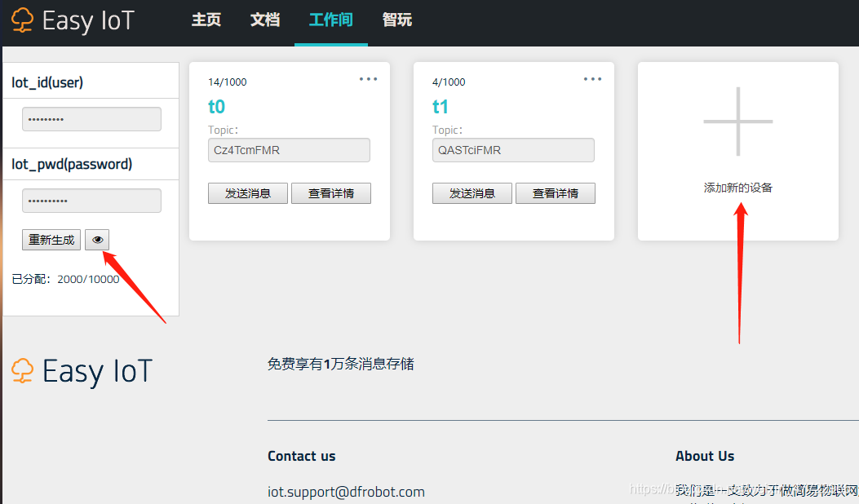Click the 已分配: 2000/10000 text
This screenshot has width=859, height=504.
(x=66, y=280)
